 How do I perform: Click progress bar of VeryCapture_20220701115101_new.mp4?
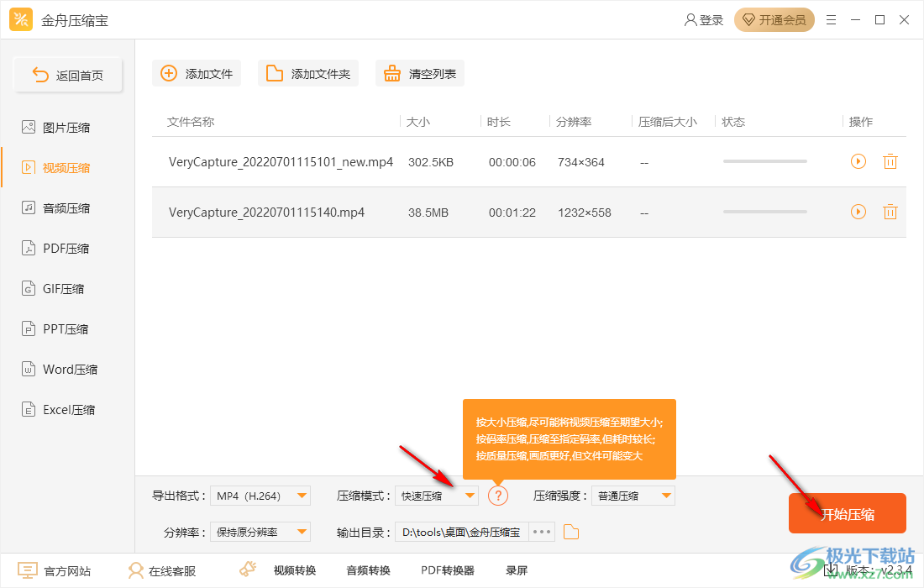click(x=765, y=160)
